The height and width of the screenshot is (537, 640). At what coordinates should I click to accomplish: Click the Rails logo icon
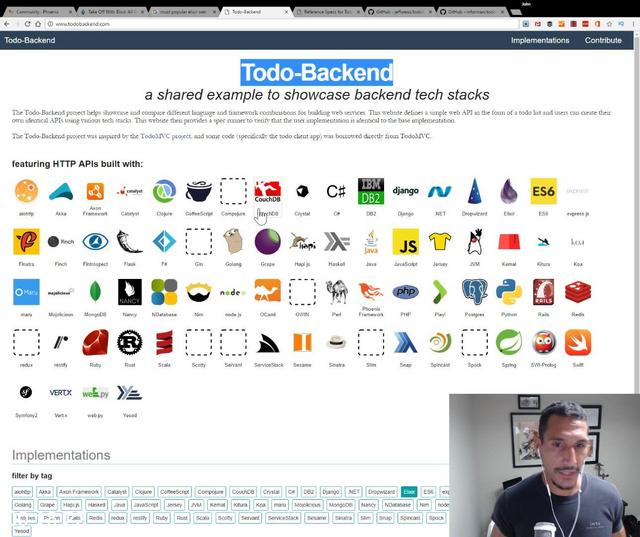pyautogui.click(x=543, y=292)
